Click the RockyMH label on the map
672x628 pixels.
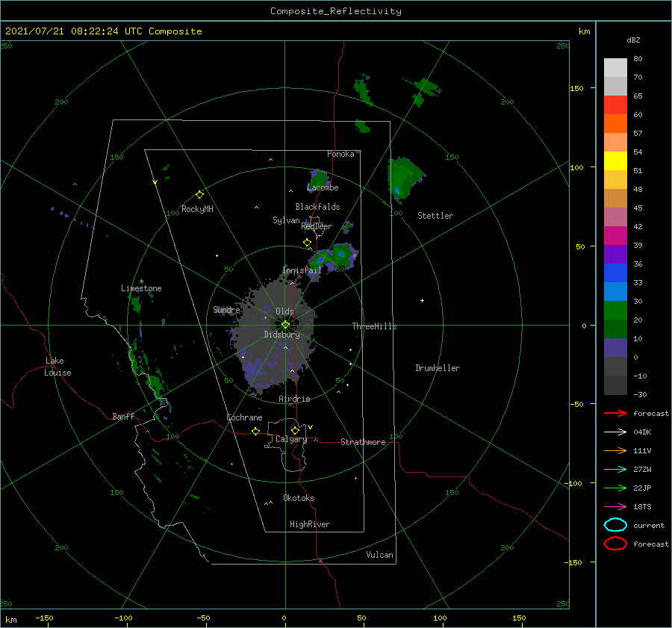197,209
